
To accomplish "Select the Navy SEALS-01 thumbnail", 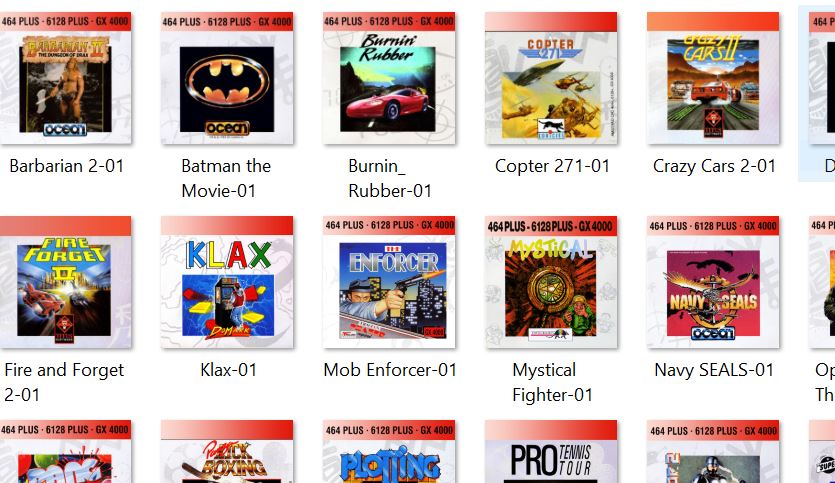I will tap(713, 282).
